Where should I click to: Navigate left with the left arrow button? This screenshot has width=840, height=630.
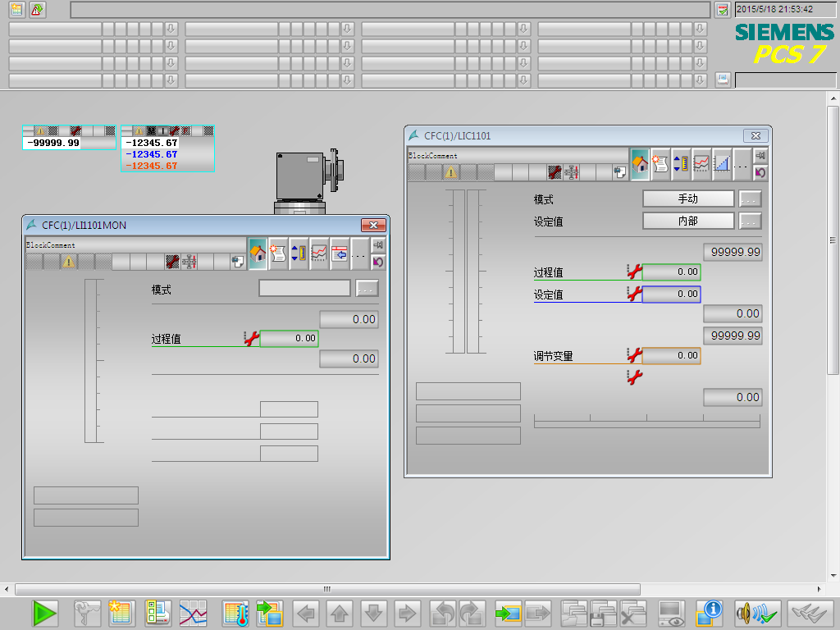(307, 613)
